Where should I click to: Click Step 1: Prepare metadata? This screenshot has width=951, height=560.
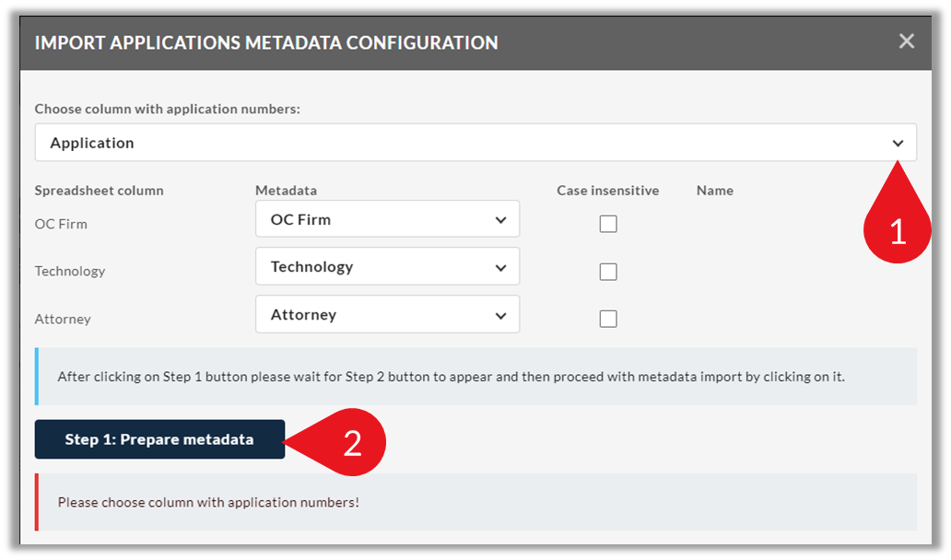tap(158, 439)
